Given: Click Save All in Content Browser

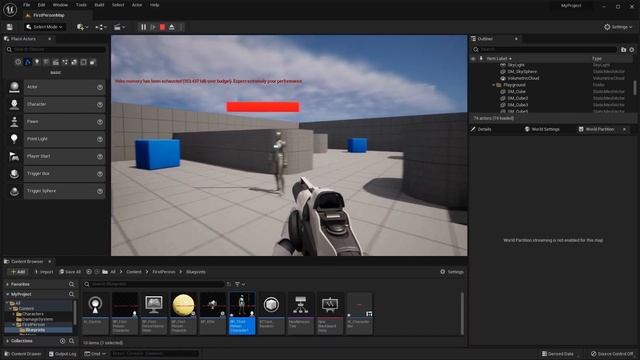Looking at the screenshot, I should click(x=70, y=272).
